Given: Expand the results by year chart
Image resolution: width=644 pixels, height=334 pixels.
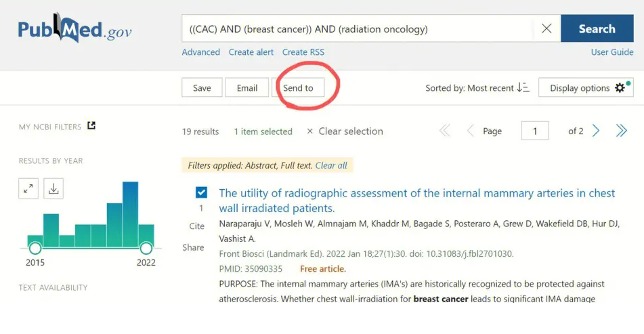Looking at the screenshot, I should (28, 189).
